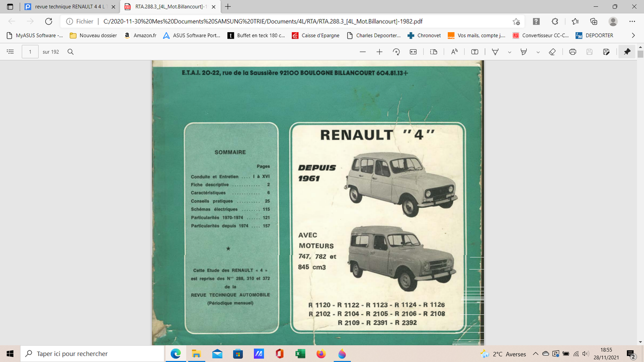This screenshot has height=362, width=644.
Task: Start the Read aloud feature
Action: (454, 52)
